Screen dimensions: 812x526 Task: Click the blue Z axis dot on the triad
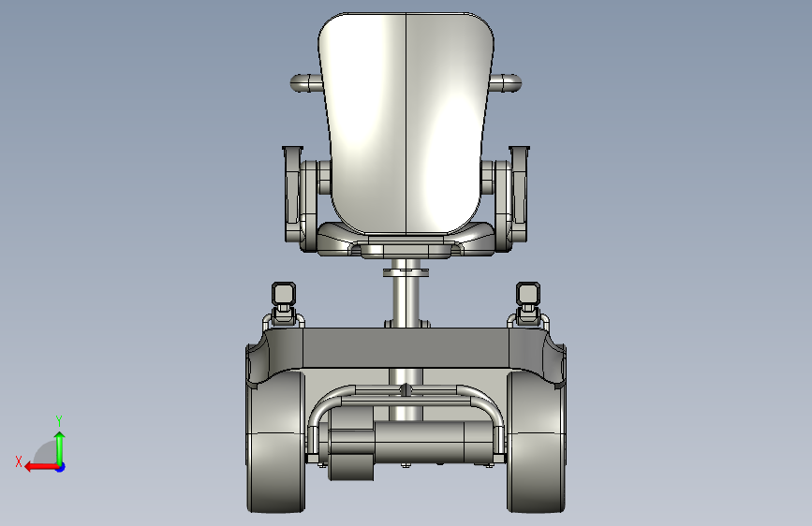[x=61, y=467]
